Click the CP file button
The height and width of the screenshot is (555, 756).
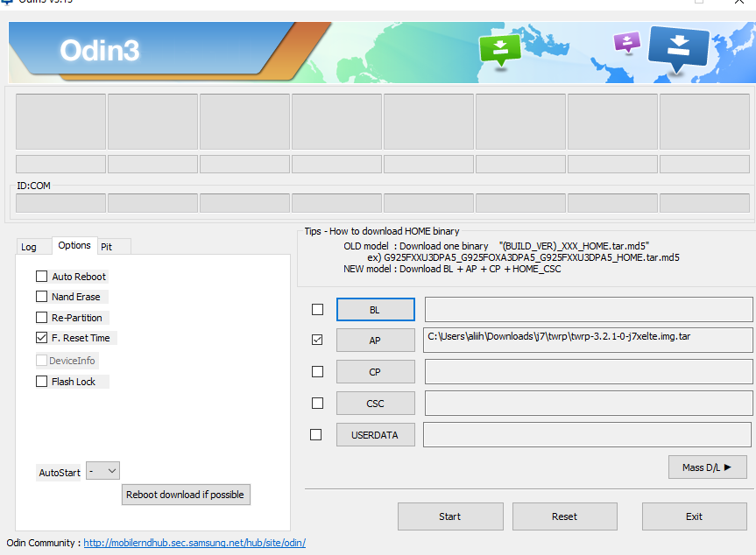point(376,372)
